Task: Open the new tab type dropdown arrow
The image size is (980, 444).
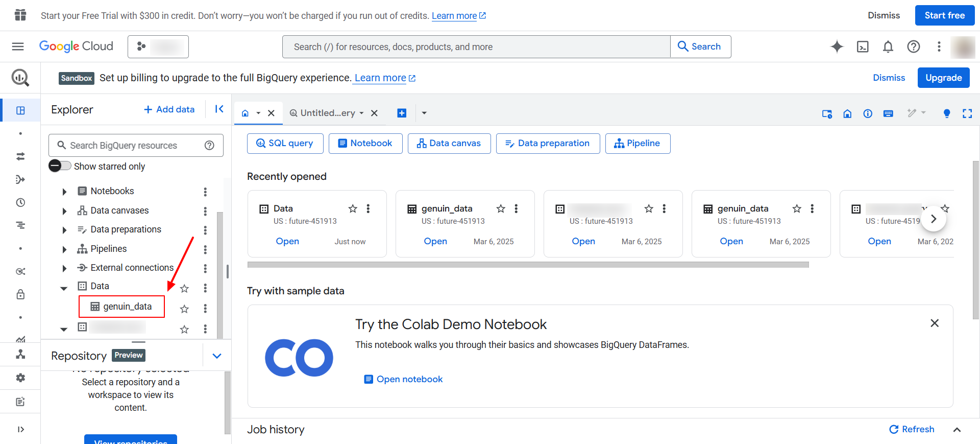Action: pos(424,113)
